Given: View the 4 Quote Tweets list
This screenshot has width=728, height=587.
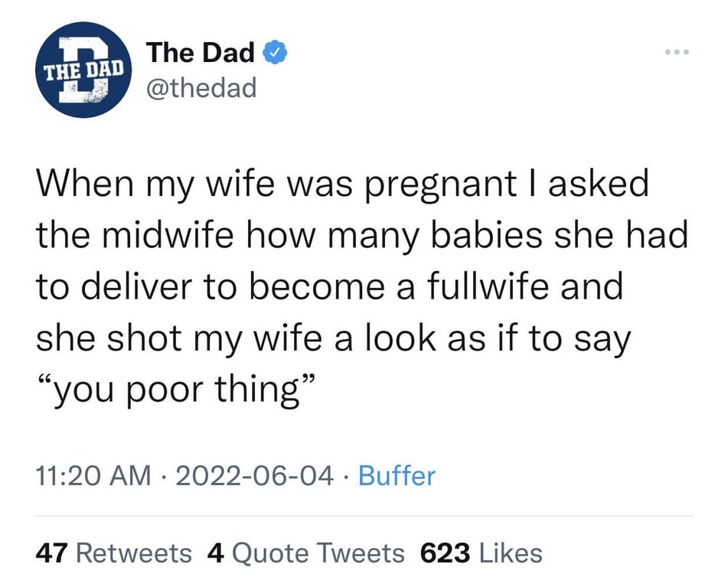Looking at the screenshot, I should coord(306,553).
